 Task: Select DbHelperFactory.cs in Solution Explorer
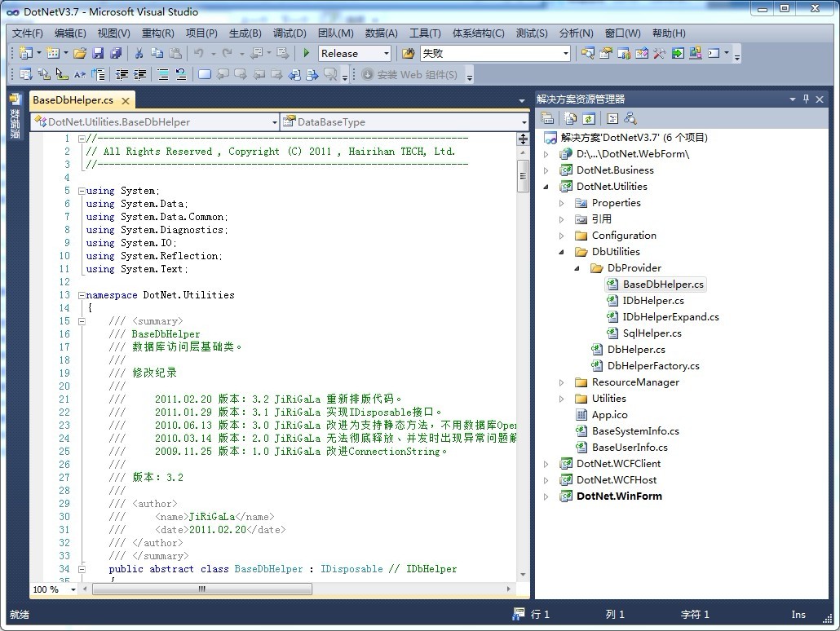click(653, 366)
